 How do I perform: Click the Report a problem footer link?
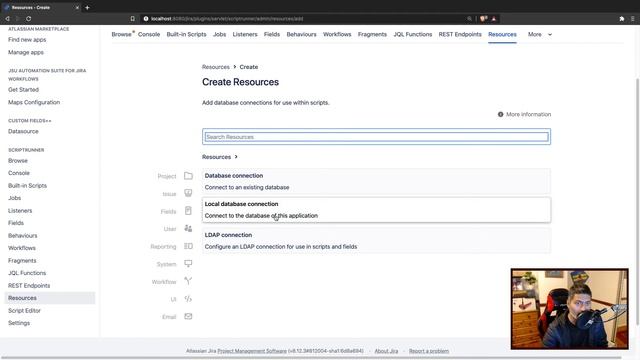pos(429,351)
